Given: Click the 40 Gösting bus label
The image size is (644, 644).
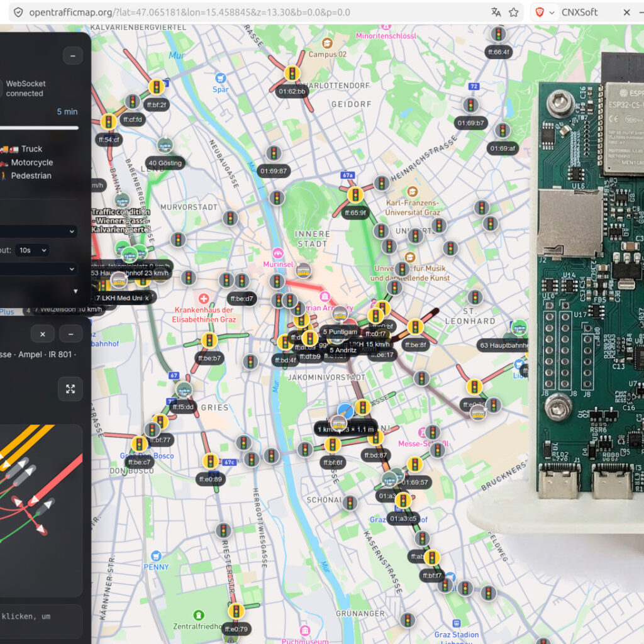Looking at the screenshot, I should pos(165,163).
